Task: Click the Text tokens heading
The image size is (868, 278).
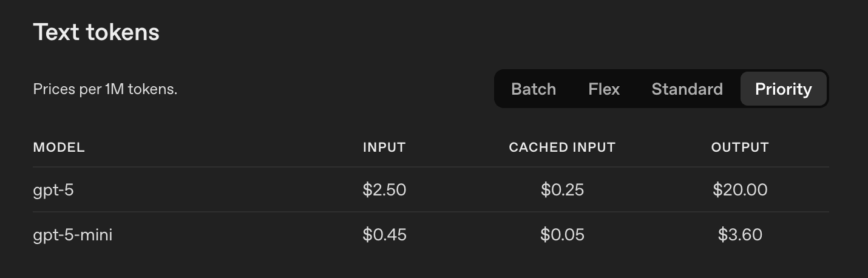Action: (96, 32)
